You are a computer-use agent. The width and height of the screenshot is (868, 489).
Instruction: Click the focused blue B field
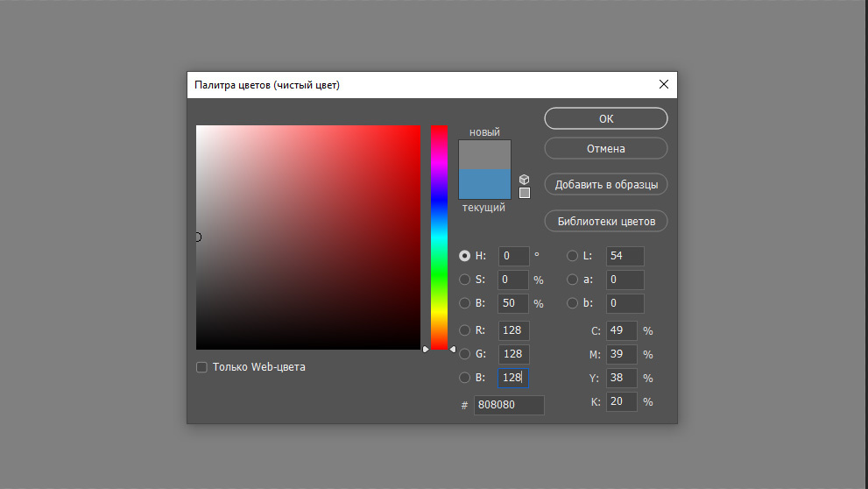coord(514,378)
